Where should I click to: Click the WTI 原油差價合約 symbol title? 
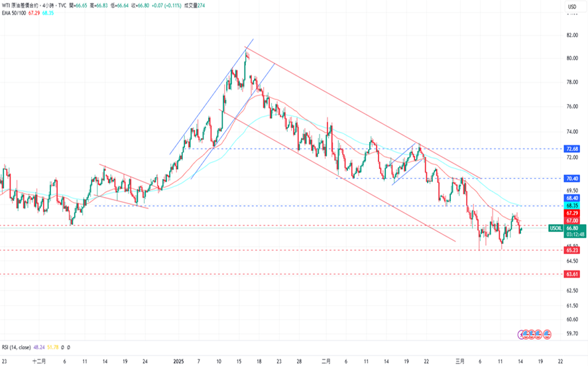coord(20,5)
